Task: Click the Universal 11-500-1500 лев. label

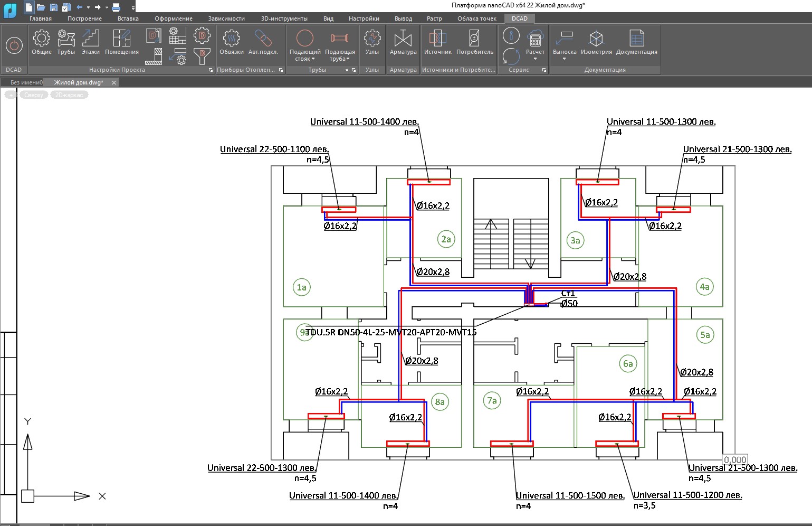Action: click(570, 495)
